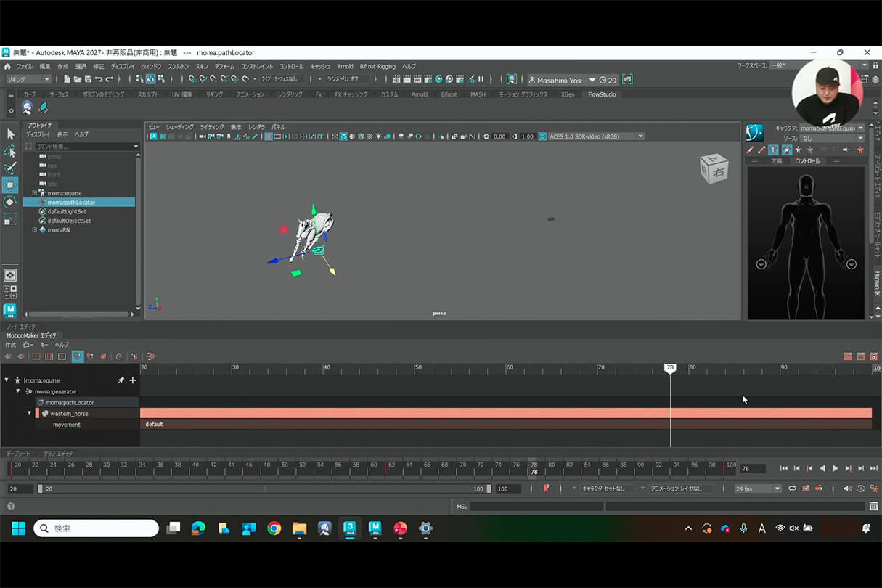The width and height of the screenshot is (882, 588).
Task: Go to start of playback range
Action: pos(783,468)
